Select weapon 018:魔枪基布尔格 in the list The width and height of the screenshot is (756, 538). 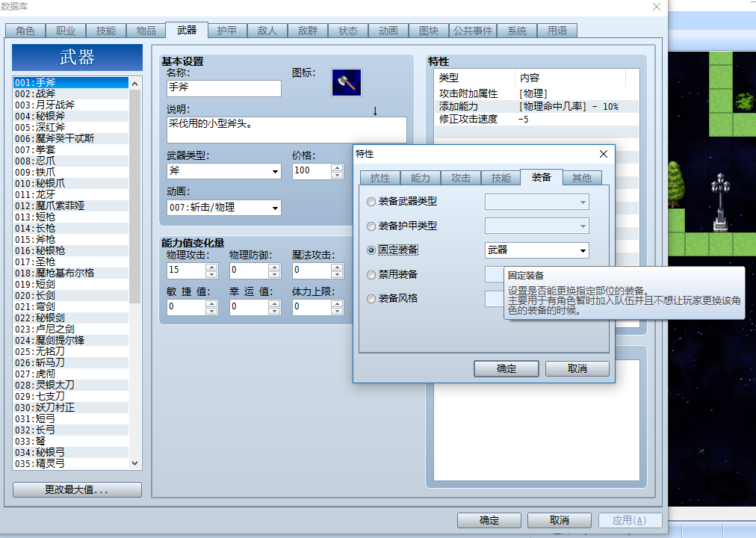(71, 273)
